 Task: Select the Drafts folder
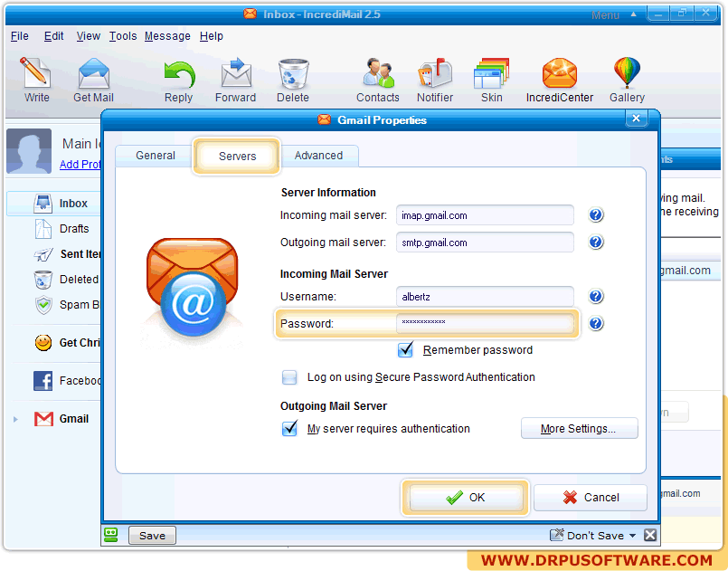[61, 229]
